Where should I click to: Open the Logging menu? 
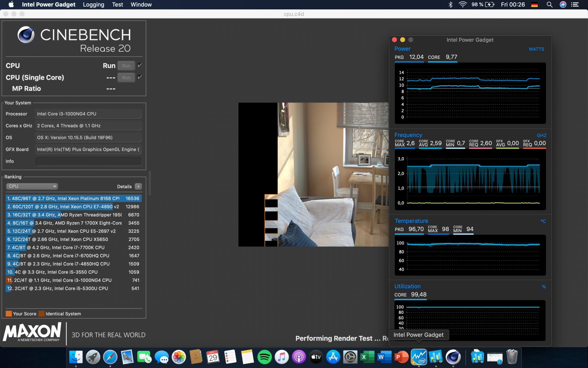pos(93,4)
